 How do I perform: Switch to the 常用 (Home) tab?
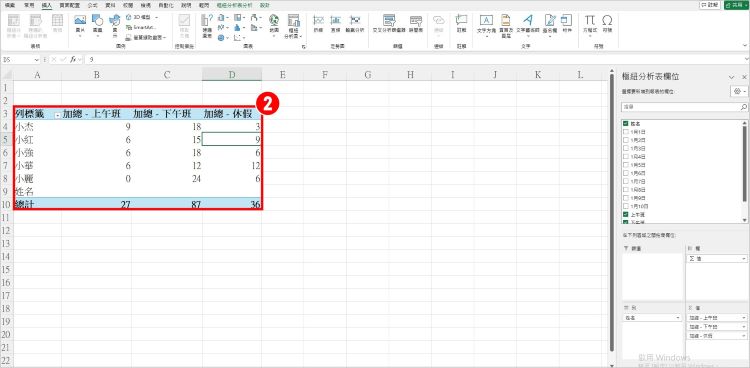point(29,5)
